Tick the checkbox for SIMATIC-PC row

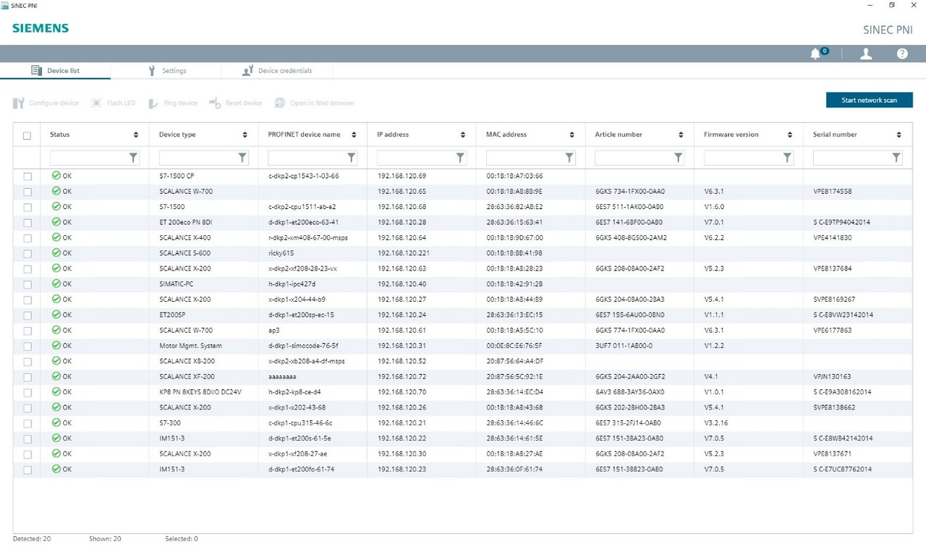[27, 284]
